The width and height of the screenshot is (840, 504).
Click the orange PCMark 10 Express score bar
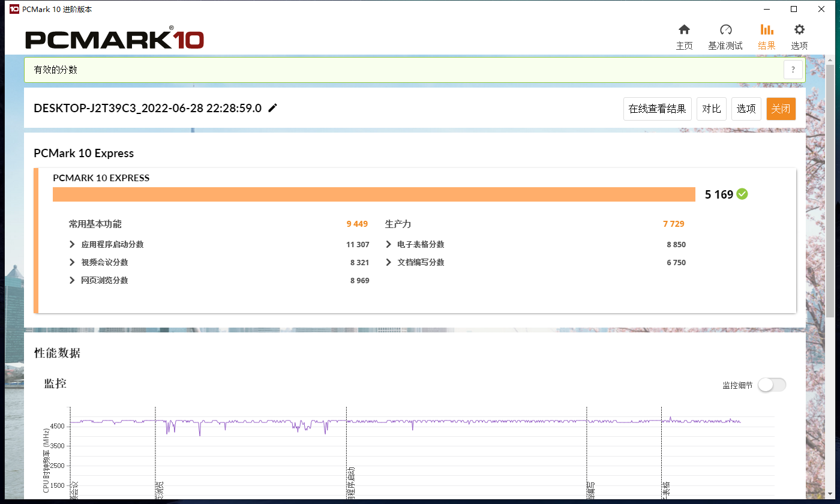coord(374,194)
